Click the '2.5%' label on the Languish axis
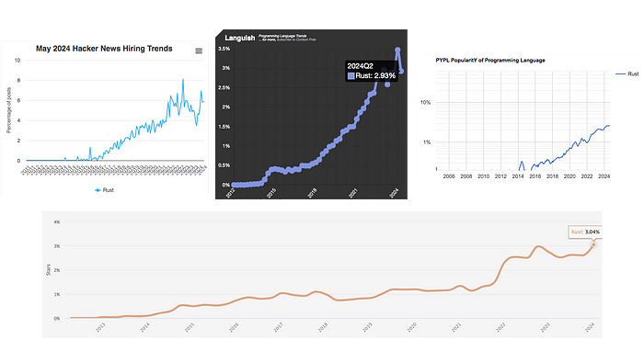Screen dimensions: 644x362 click(224, 87)
